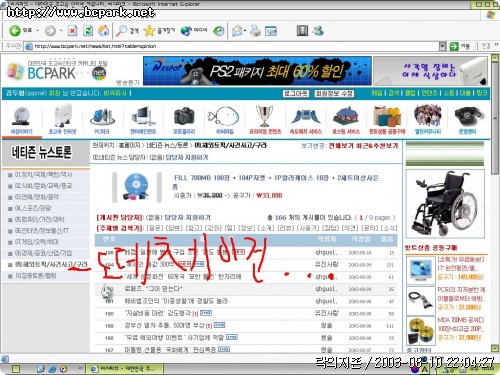Click the Messenger icon in the IE toolbar
The width and height of the screenshot is (500, 375).
pos(318,31)
